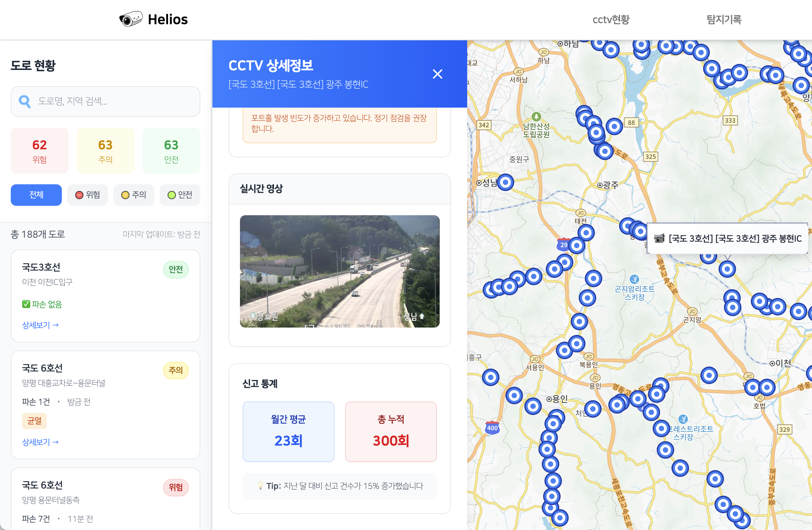Open 상세보기 for 양평 대흥교차로~용문터널
812x530 pixels.
coord(40,442)
